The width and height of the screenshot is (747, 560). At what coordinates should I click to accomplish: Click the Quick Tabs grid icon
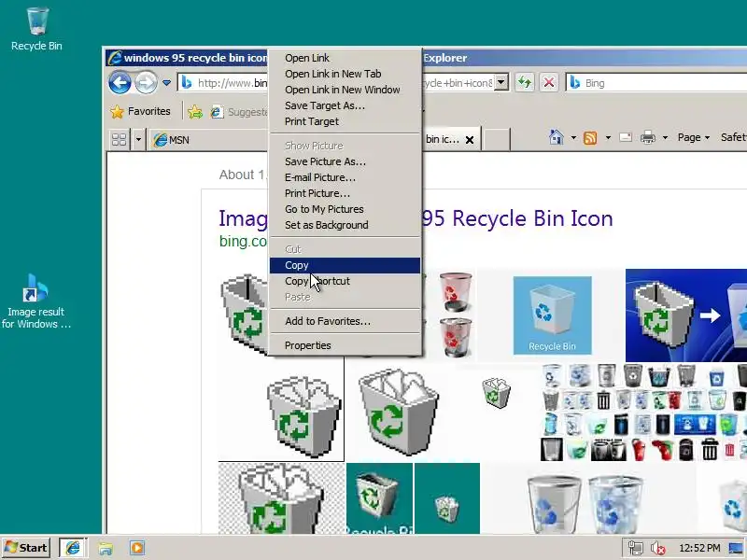click(120, 139)
